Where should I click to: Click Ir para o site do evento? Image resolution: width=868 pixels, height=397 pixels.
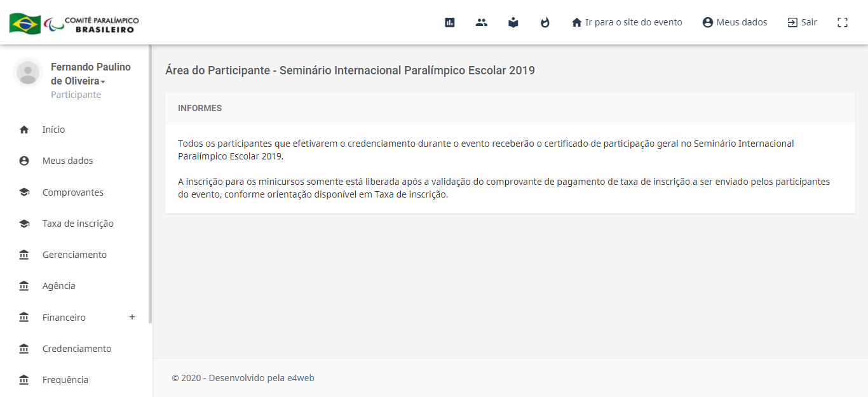tap(627, 22)
